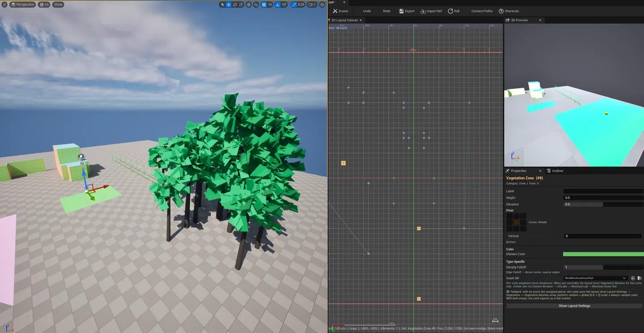The height and width of the screenshot is (333, 644).
Task: Toggle grid snapping in viewport
Action: 264,4
